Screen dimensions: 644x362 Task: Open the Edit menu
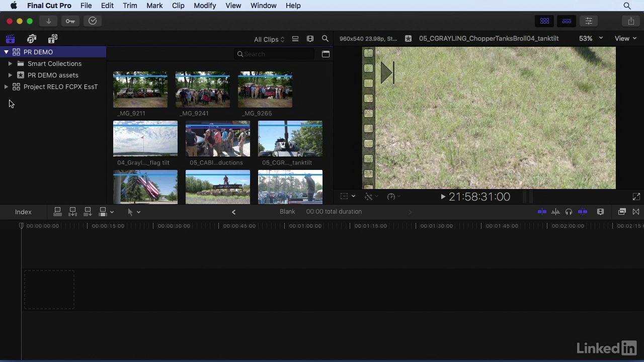[107, 6]
